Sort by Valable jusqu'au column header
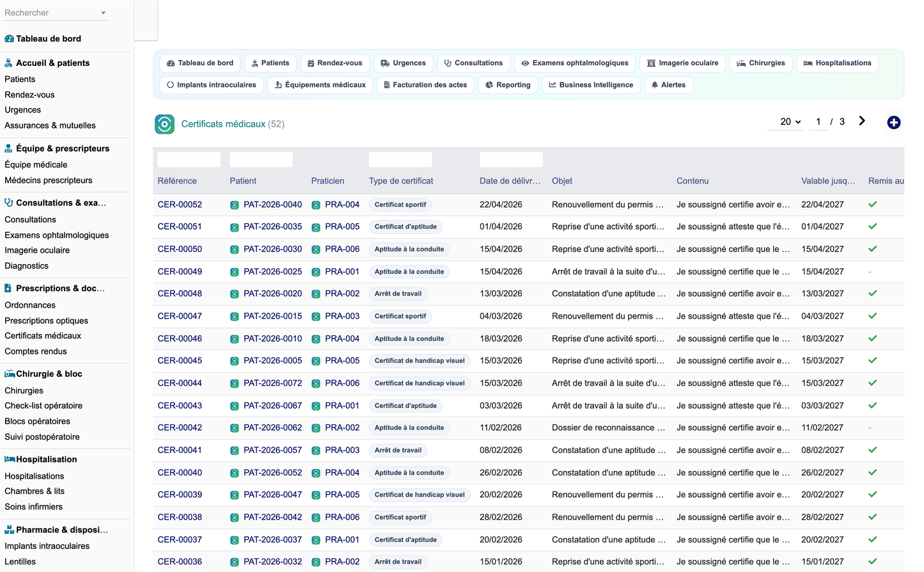 [828, 181]
